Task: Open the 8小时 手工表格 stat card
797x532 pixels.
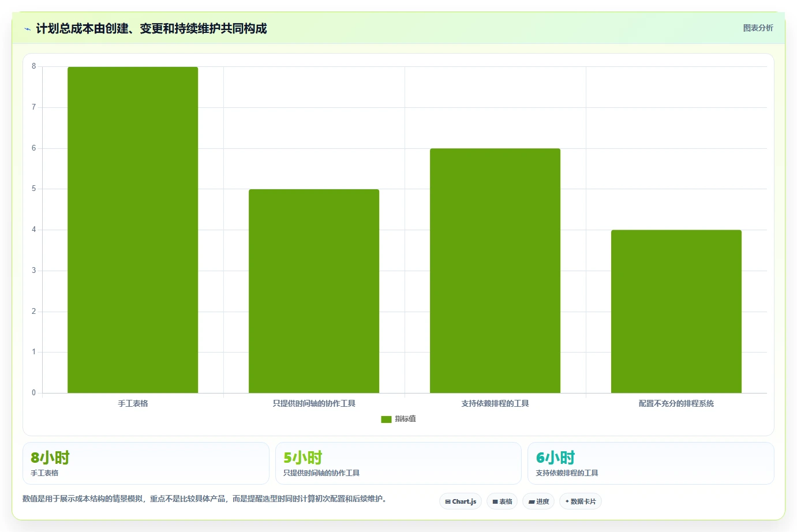Action: (x=146, y=463)
